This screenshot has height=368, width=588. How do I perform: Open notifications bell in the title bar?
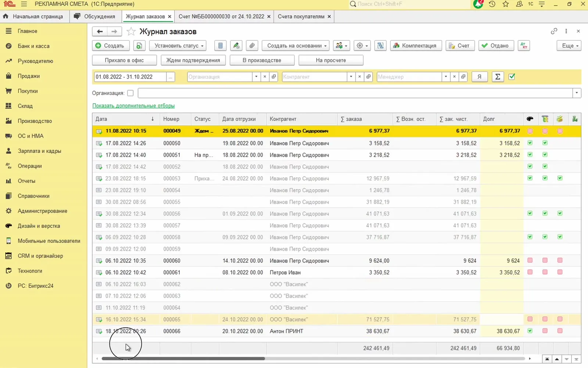pos(478,4)
